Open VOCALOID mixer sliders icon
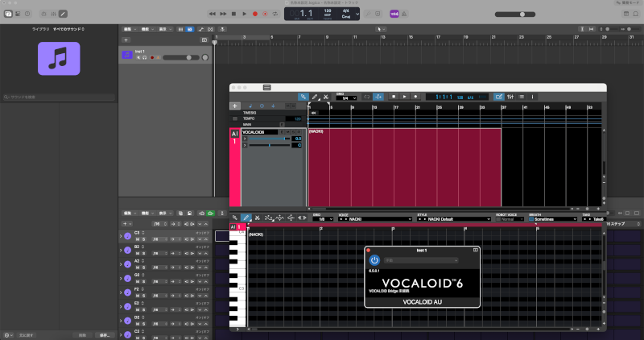 click(510, 97)
